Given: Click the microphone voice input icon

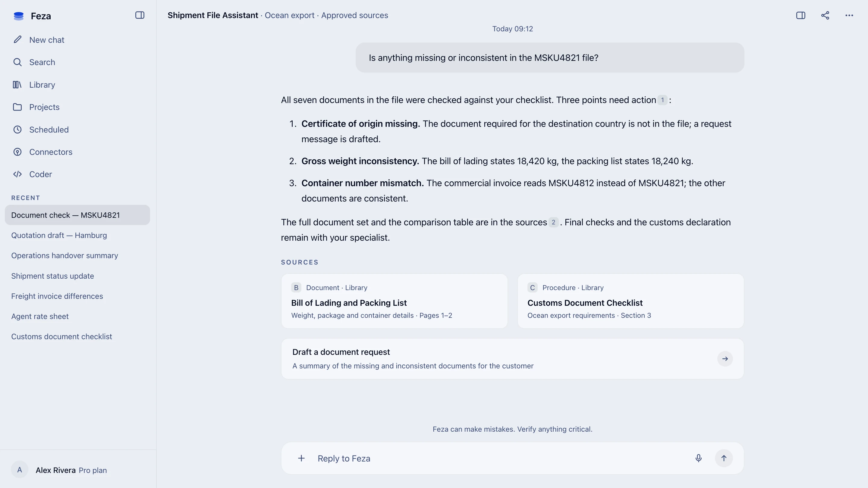Looking at the screenshot, I should (699, 458).
